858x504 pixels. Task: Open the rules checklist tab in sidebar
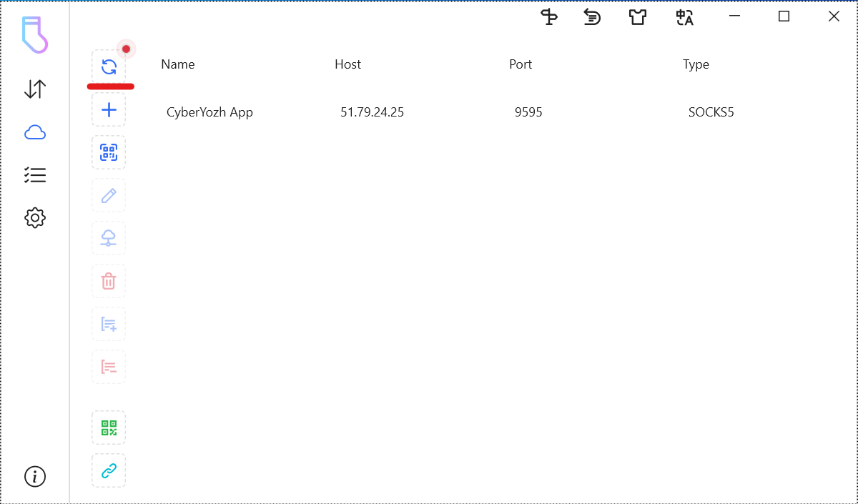(35, 175)
